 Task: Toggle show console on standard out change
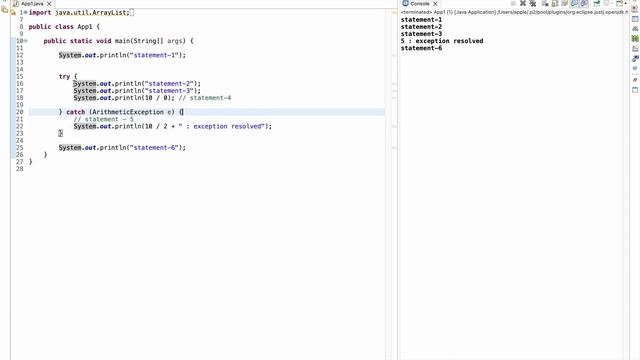pos(574,3)
